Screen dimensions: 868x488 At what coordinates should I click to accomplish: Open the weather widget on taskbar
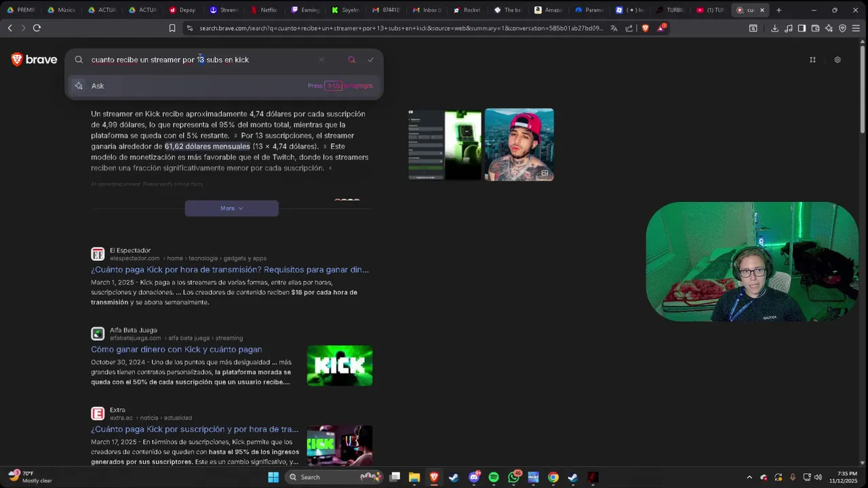[x=30, y=476]
